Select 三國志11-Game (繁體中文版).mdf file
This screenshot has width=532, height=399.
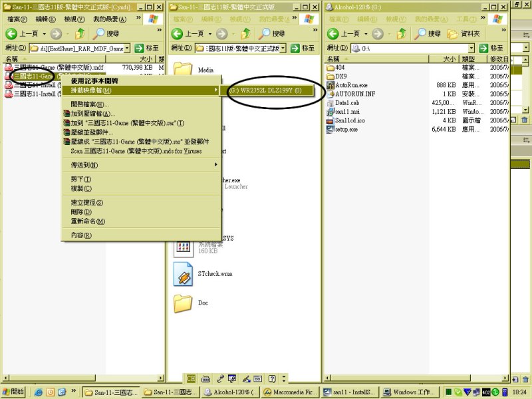click(x=55, y=68)
